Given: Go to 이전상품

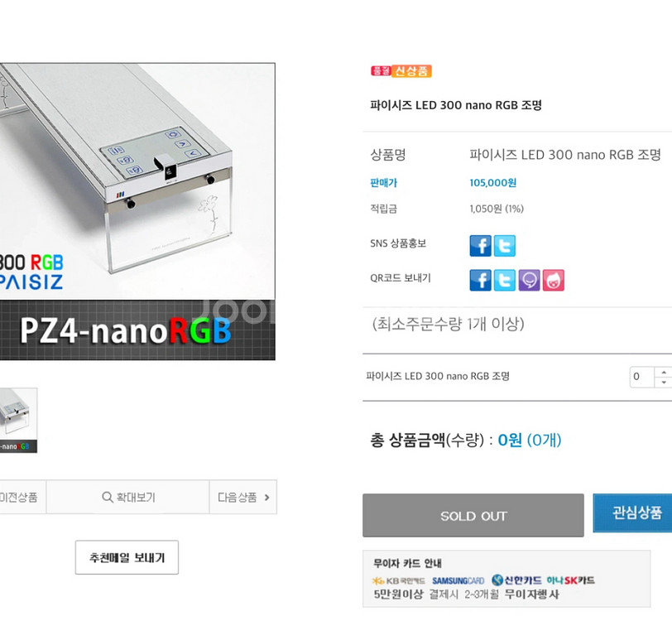Looking at the screenshot, I should click(18, 497).
